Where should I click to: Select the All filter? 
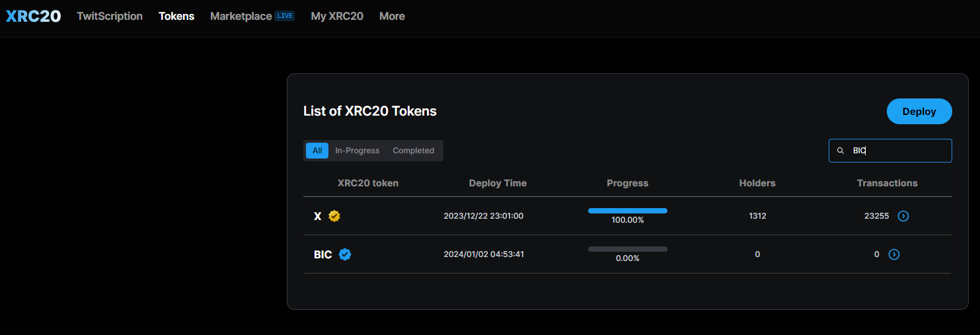317,151
